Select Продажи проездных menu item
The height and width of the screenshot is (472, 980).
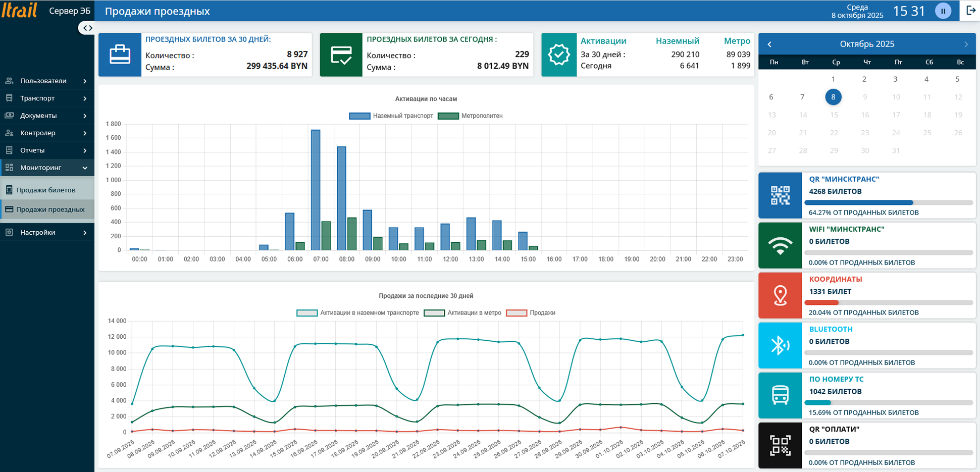[50, 209]
